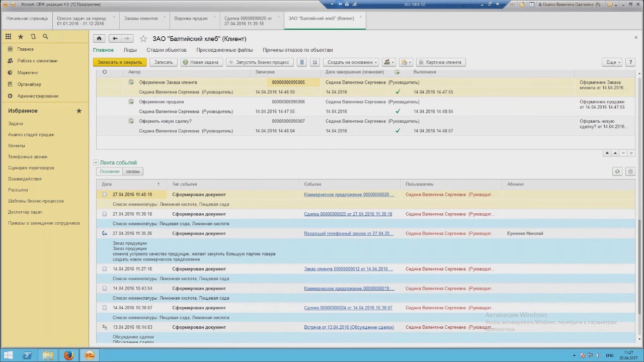The height and width of the screenshot is (362, 644).
Task: Click the filter icon near Дата завершения column
Action: (x=397, y=72)
